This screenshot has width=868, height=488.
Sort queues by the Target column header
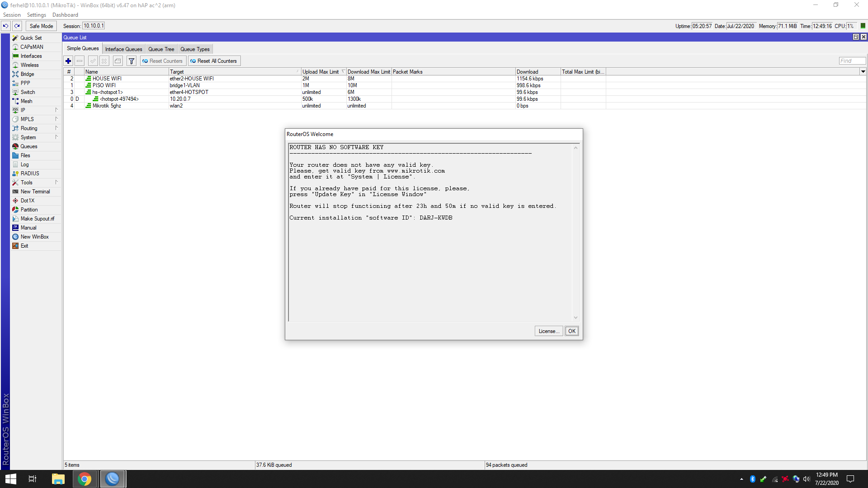coord(235,72)
